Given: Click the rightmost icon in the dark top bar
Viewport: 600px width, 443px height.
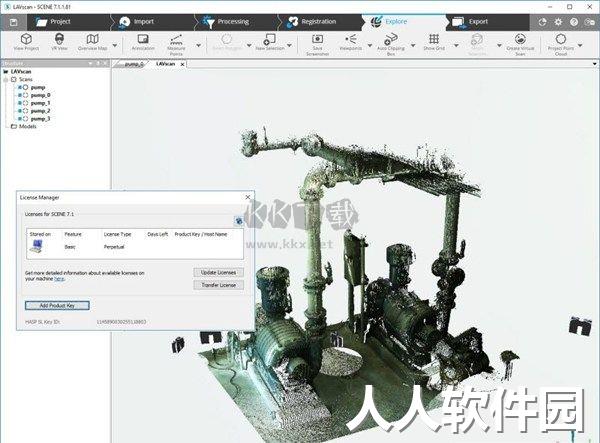Looking at the screenshot, I should (590, 22).
